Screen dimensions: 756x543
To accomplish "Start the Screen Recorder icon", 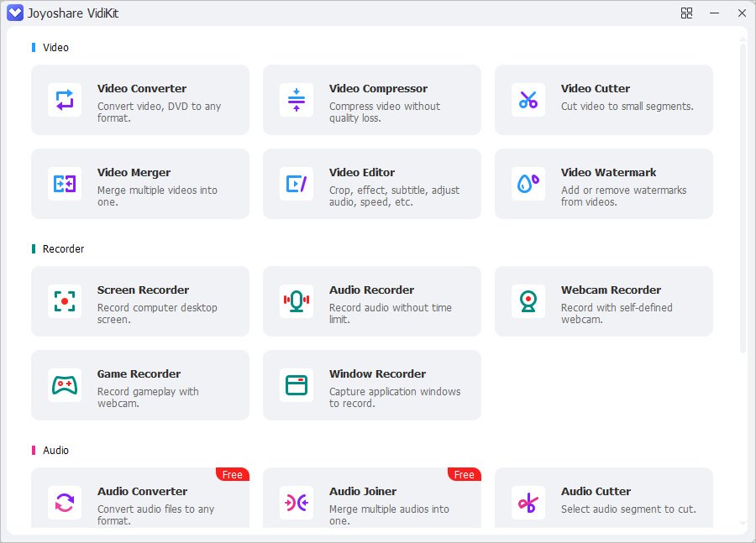I will [x=65, y=301].
